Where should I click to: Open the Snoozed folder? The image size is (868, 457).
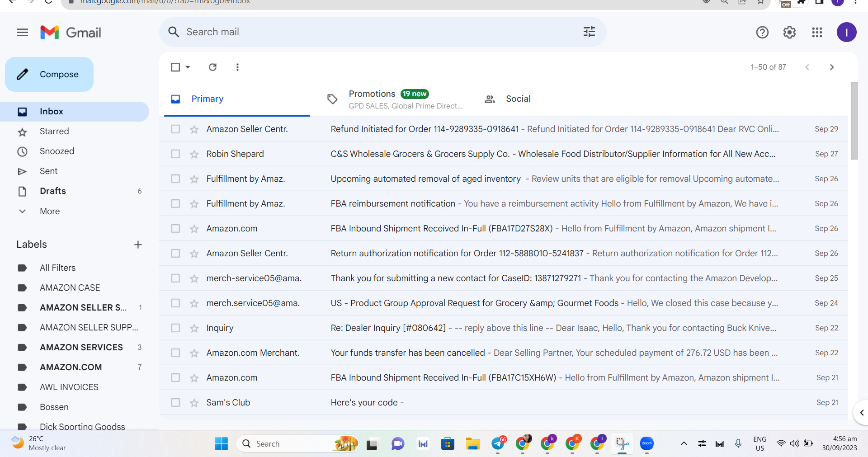[x=75, y=151]
